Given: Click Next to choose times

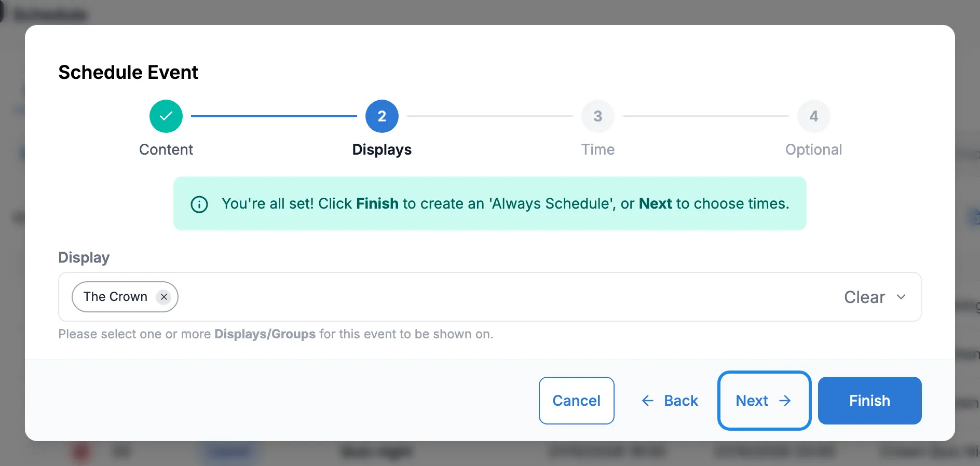Looking at the screenshot, I should (764, 401).
